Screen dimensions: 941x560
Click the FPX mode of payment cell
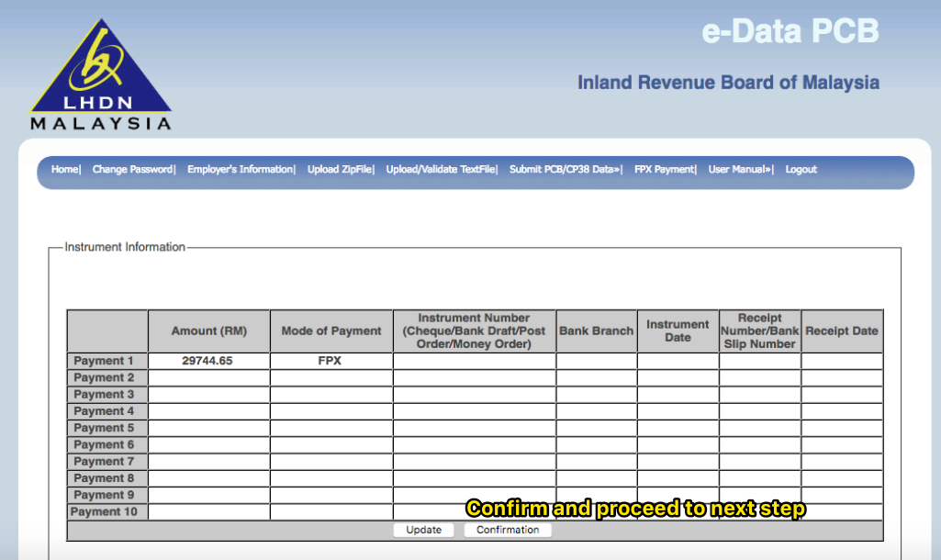coord(330,361)
